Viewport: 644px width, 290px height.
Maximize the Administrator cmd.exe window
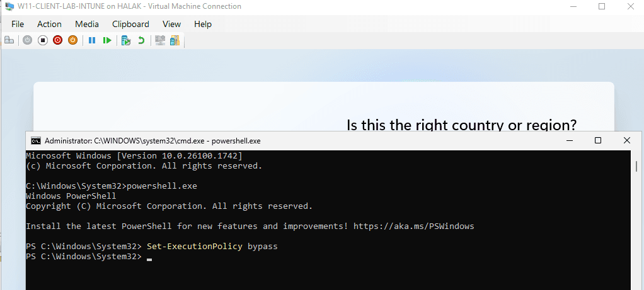pyautogui.click(x=598, y=141)
